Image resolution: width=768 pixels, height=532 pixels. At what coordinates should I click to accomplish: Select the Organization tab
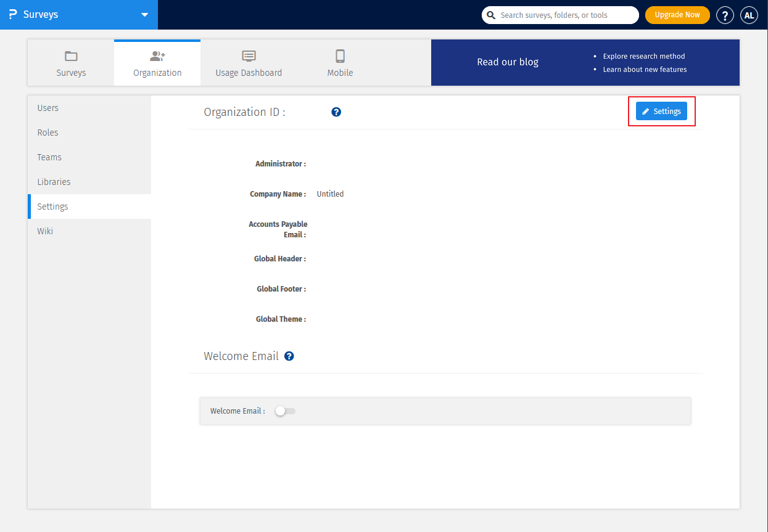pyautogui.click(x=157, y=63)
